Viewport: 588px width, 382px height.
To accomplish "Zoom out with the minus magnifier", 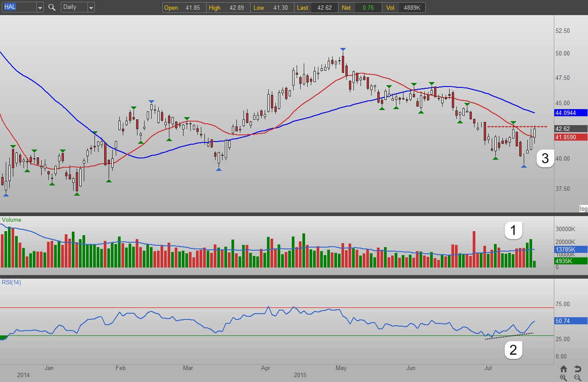I will 577,378.
